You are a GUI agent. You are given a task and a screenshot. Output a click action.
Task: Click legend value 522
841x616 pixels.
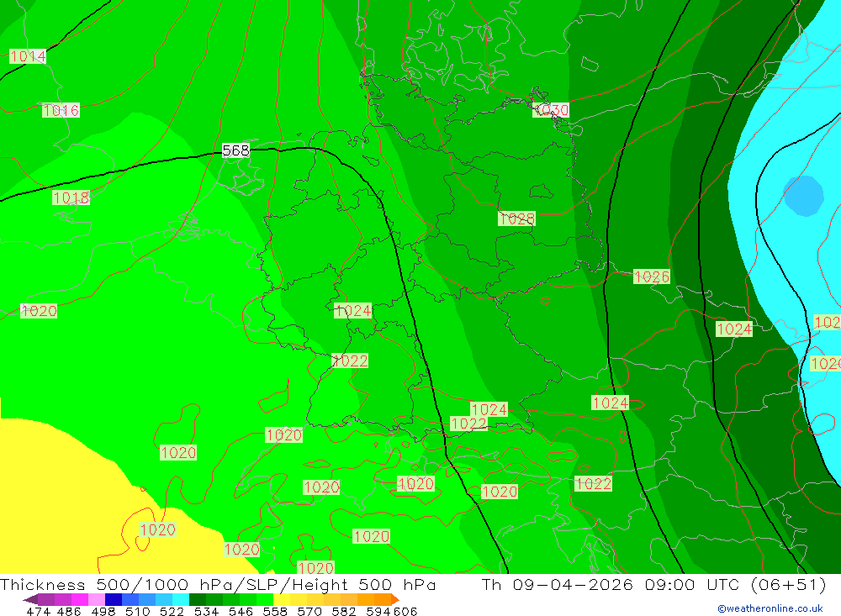tap(172, 611)
